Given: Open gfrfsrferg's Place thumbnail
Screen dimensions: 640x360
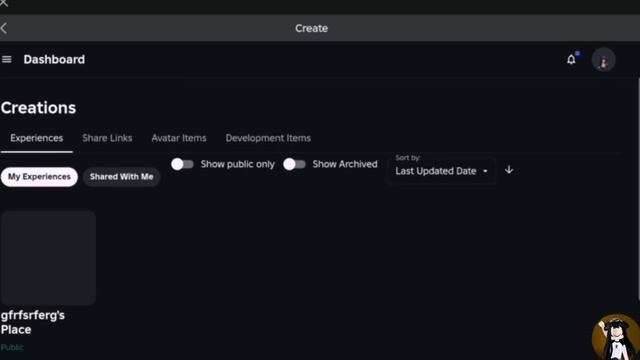Looking at the screenshot, I should 48,258.
